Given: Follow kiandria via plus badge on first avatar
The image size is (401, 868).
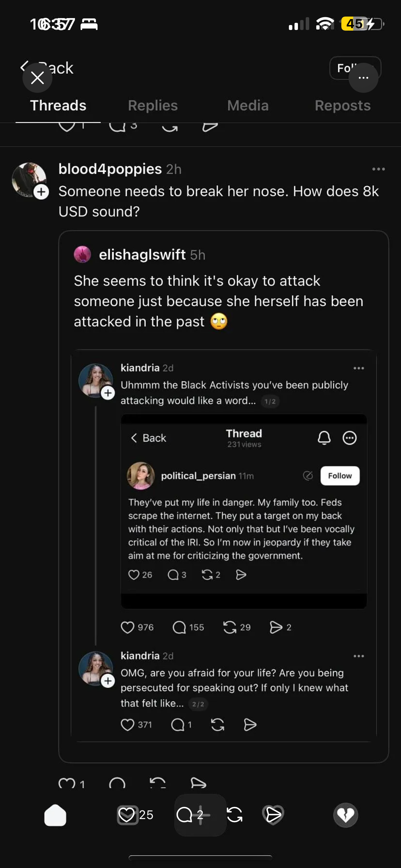Looking at the screenshot, I should coord(108,393).
